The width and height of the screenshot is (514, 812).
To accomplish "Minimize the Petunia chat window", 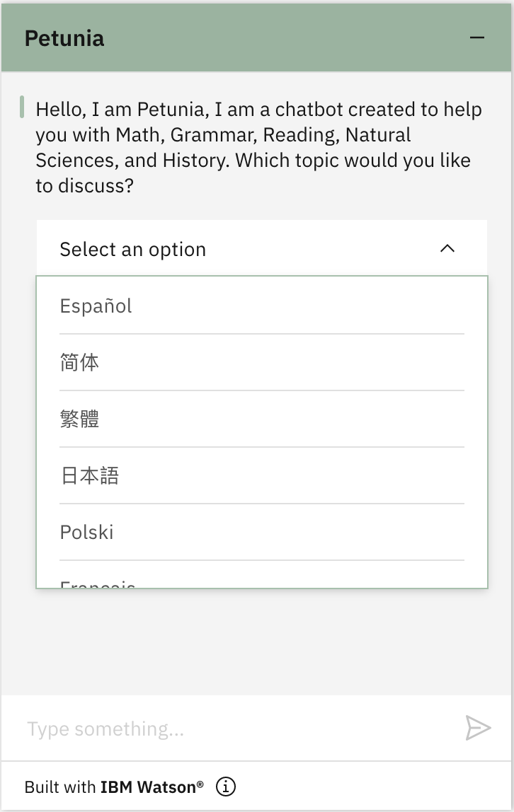I will tap(476, 37).
